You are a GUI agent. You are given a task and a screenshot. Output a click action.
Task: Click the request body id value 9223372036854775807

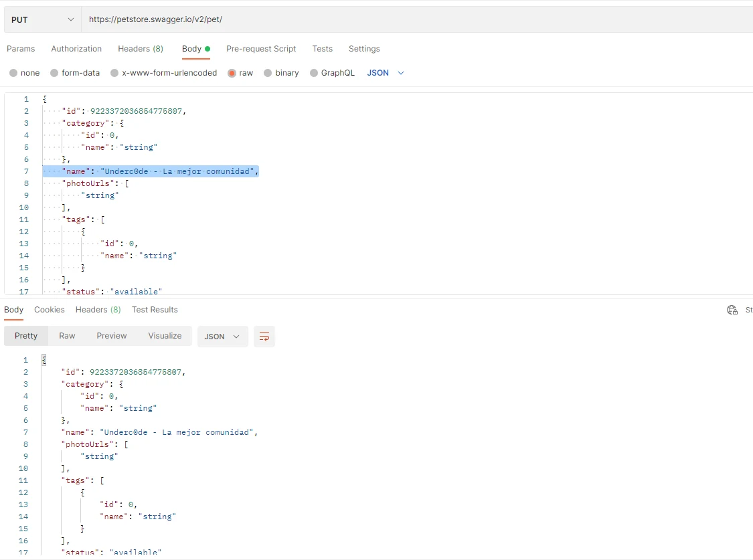[136, 111]
